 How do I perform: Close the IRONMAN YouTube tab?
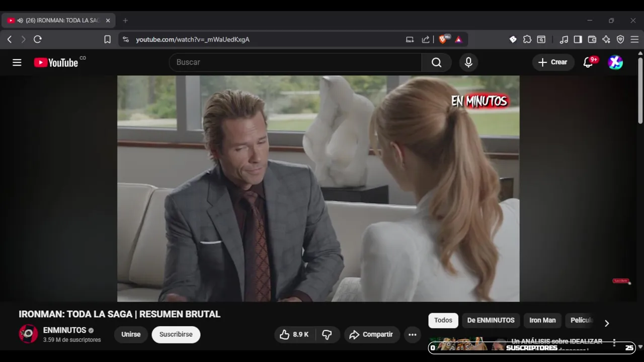[108, 21]
